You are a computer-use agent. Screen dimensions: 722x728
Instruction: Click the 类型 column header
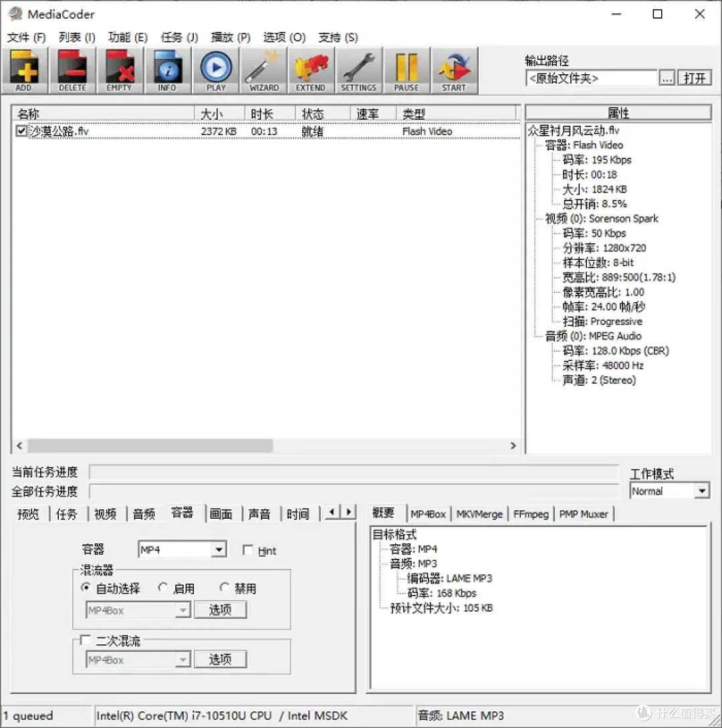(456, 114)
